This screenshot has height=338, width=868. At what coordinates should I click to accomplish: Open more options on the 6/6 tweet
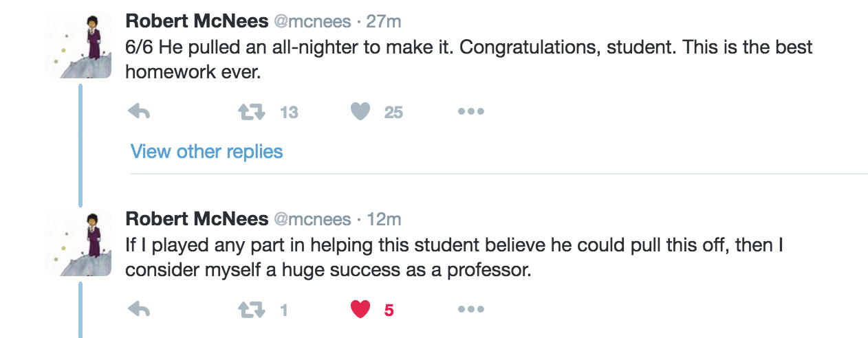[x=471, y=112]
